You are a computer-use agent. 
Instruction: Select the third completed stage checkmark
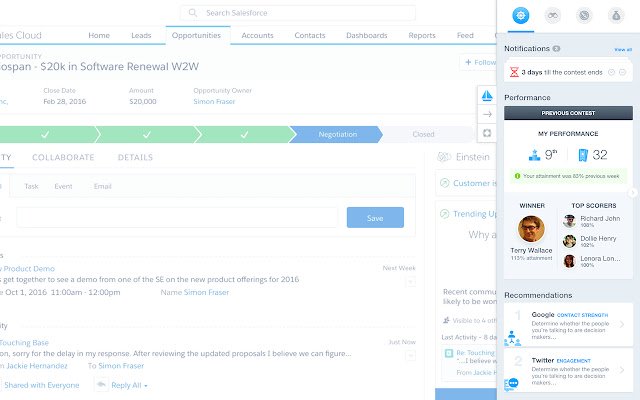244,134
